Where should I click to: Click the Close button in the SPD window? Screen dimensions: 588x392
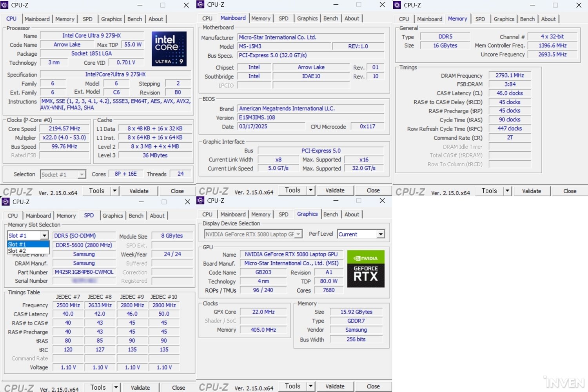178,387
